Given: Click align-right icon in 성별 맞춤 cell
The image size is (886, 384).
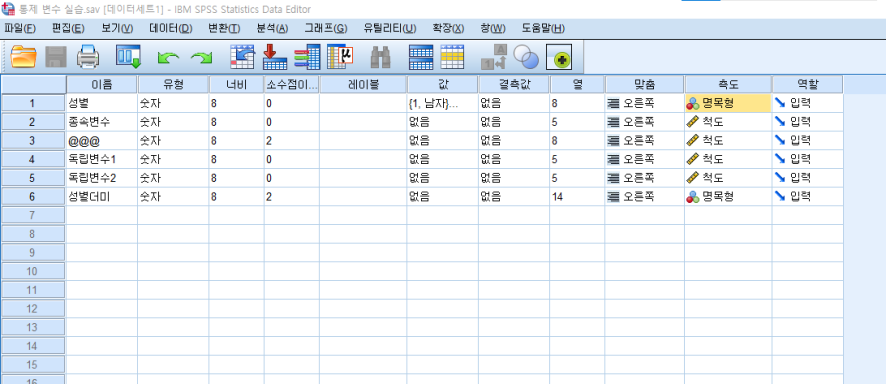Looking at the screenshot, I should 613,103.
